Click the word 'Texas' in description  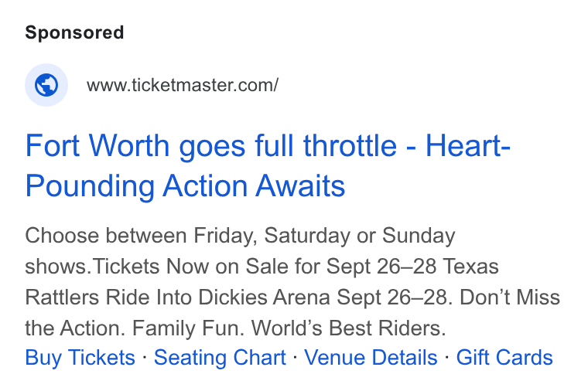click(471, 267)
